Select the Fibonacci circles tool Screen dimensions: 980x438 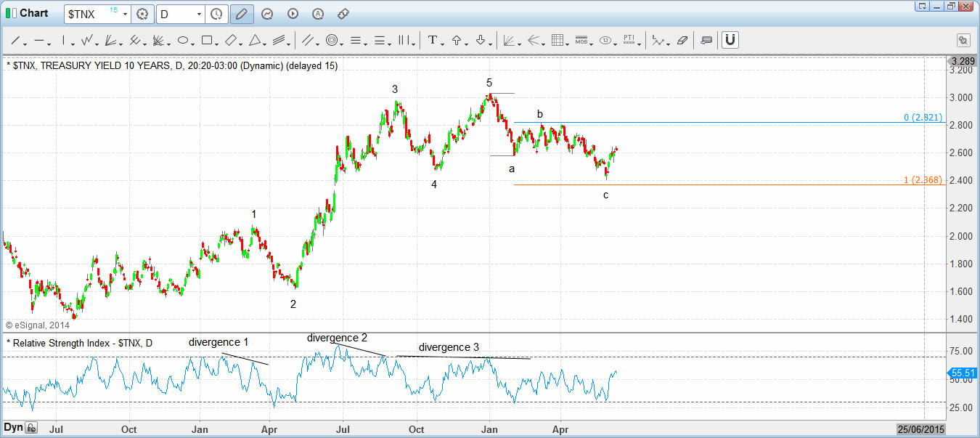coord(332,41)
